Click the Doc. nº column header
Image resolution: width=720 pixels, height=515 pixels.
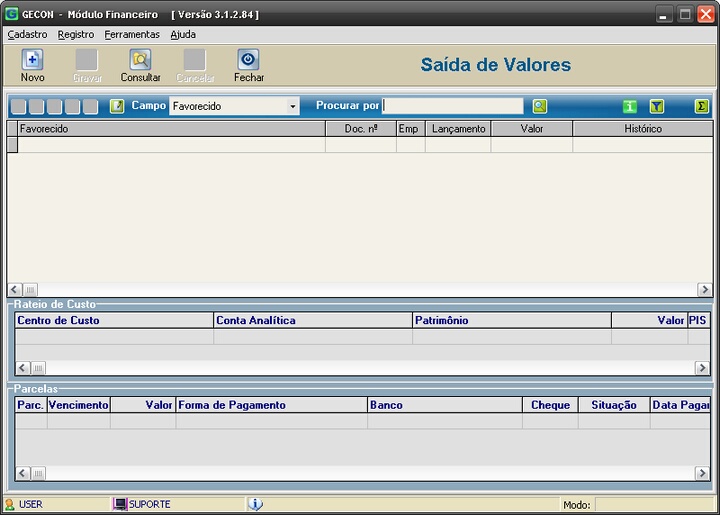click(361, 129)
